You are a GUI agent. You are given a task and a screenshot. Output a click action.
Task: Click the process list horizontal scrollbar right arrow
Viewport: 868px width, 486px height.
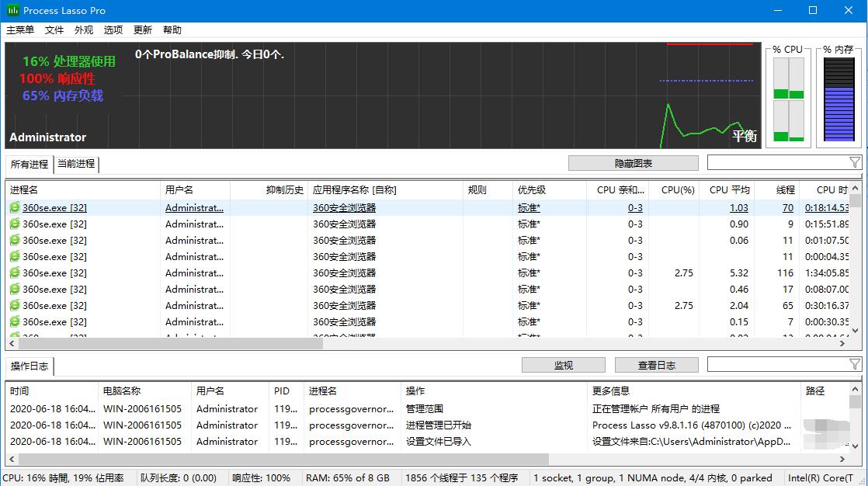tap(842, 344)
